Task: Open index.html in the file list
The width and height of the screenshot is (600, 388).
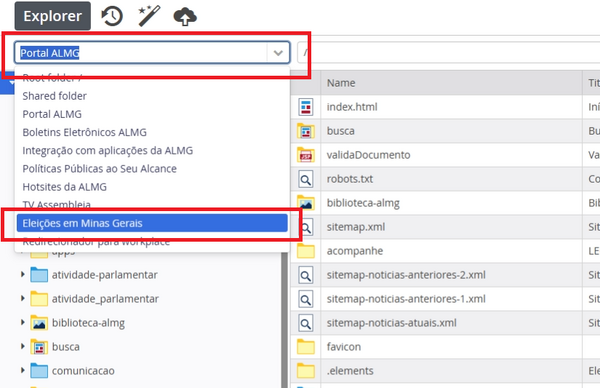Action: pyautogui.click(x=352, y=107)
